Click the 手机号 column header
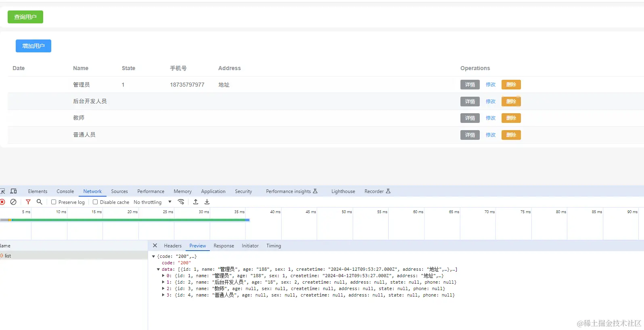Screen dimensions: 644x330 point(178,68)
